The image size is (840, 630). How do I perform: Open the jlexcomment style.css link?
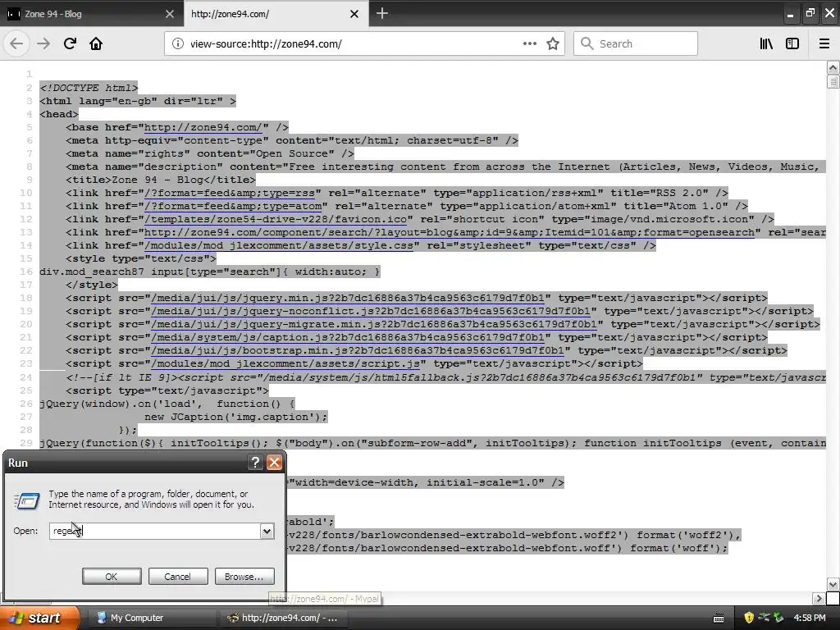pyautogui.click(x=279, y=245)
